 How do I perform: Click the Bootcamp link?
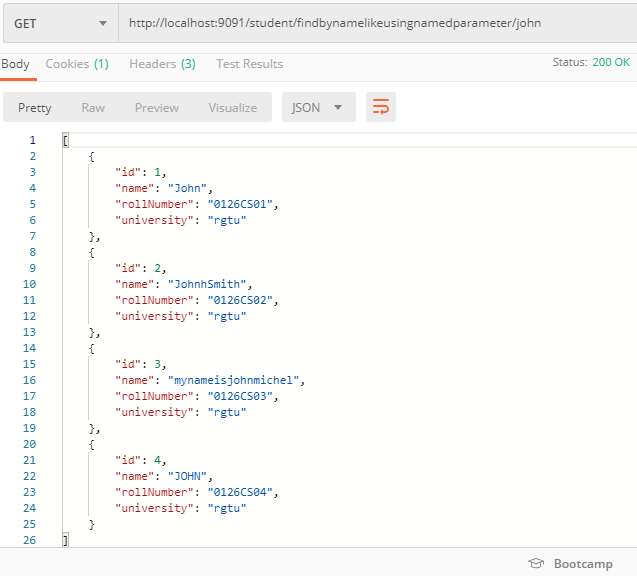tap(582, 564)
